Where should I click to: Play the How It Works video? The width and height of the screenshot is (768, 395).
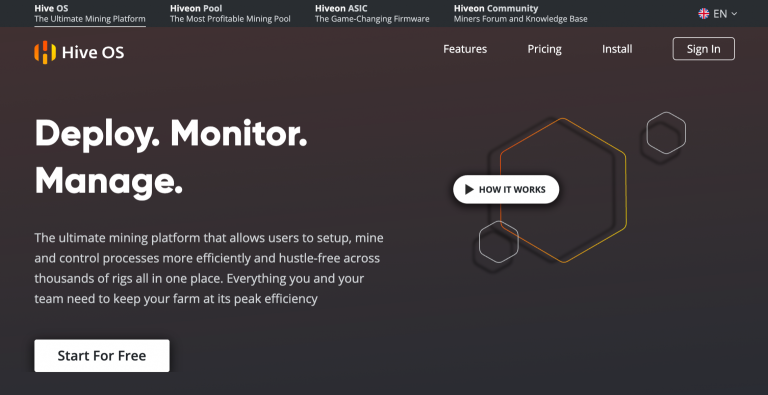tap(506, 189)
